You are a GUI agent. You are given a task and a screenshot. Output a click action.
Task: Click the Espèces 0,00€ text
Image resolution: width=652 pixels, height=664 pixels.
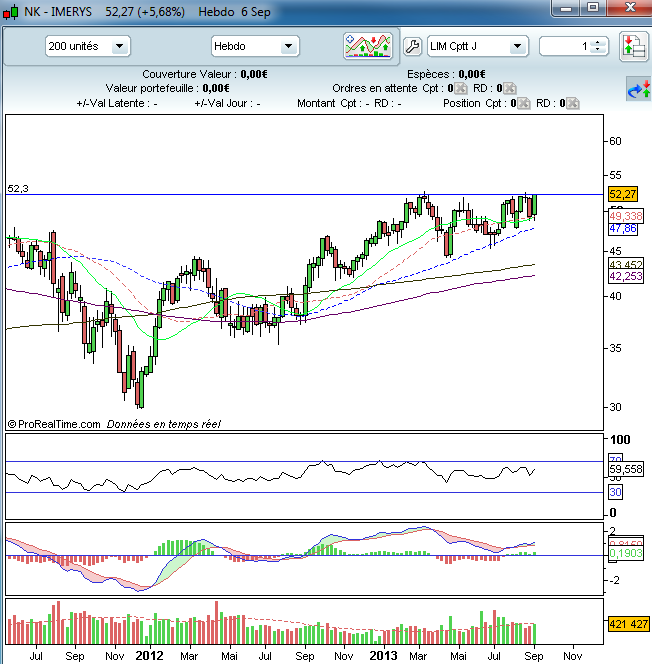(x=446, y=74)
